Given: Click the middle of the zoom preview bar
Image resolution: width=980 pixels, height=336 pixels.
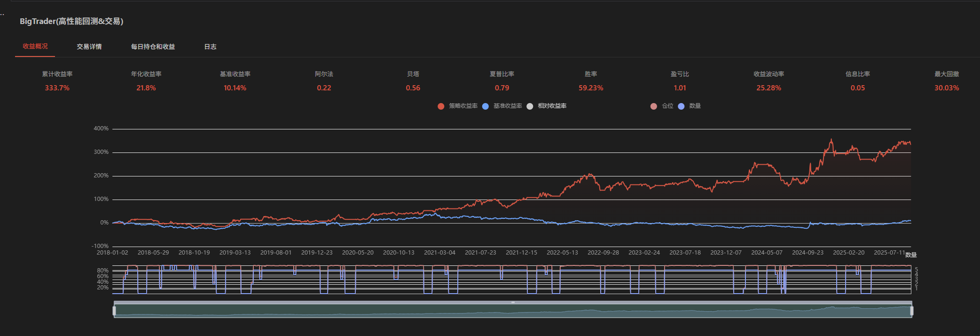Looking at the screenshot, I should pyautogui.click(x=513, y=311).
